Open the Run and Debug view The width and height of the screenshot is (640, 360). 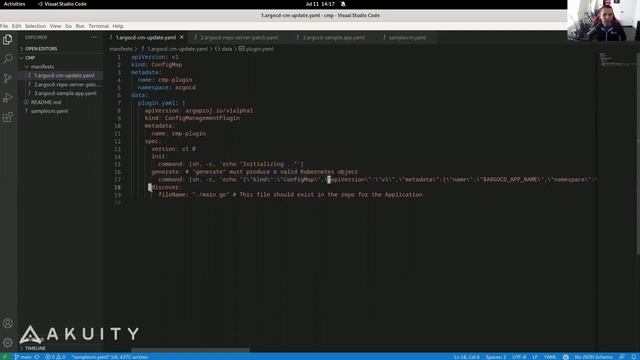coord(8,98)
